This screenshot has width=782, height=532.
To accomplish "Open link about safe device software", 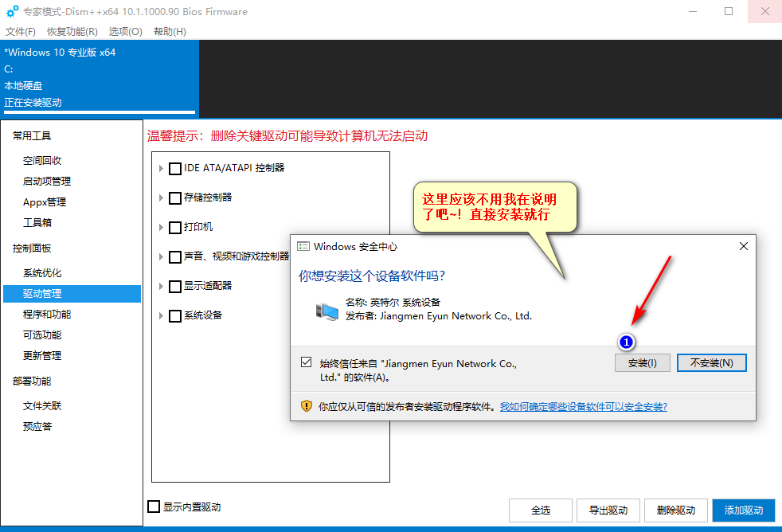I will 583,406.
